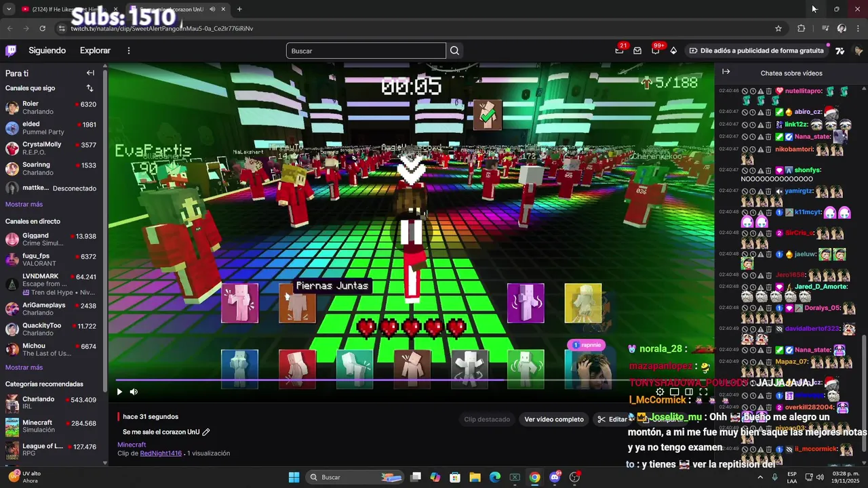Click the clip progress seek bar
The height and width of the screenshot is (488, 868).
(x=412, y=380)
